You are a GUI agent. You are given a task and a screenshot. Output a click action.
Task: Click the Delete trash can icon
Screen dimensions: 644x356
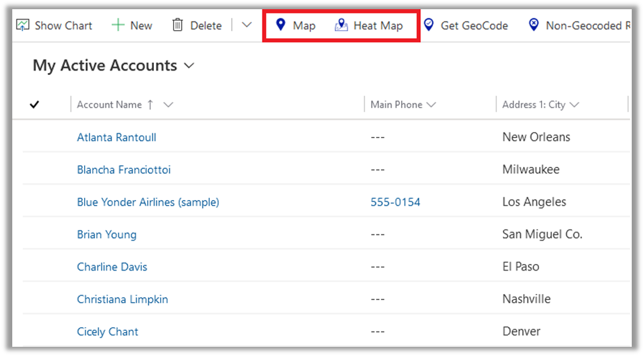pos(178,25)
